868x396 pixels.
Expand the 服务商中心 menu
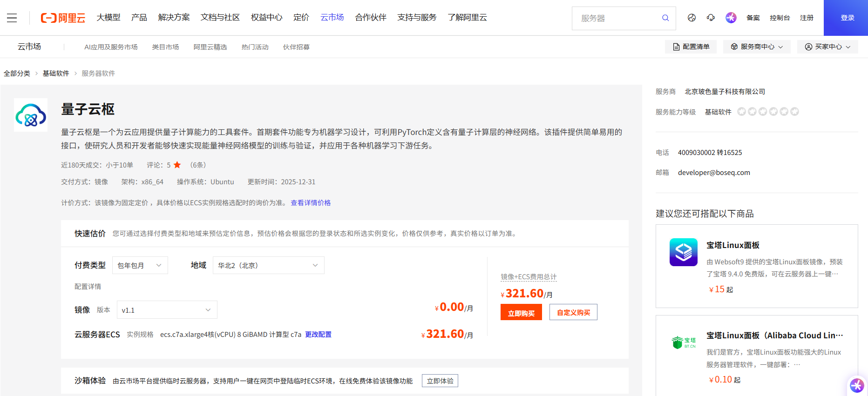(x=757, y=47)
